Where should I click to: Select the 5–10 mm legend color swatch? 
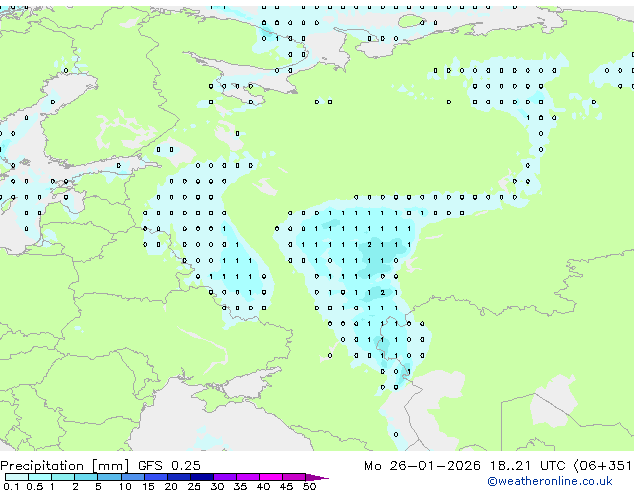[x=109, y=477]
